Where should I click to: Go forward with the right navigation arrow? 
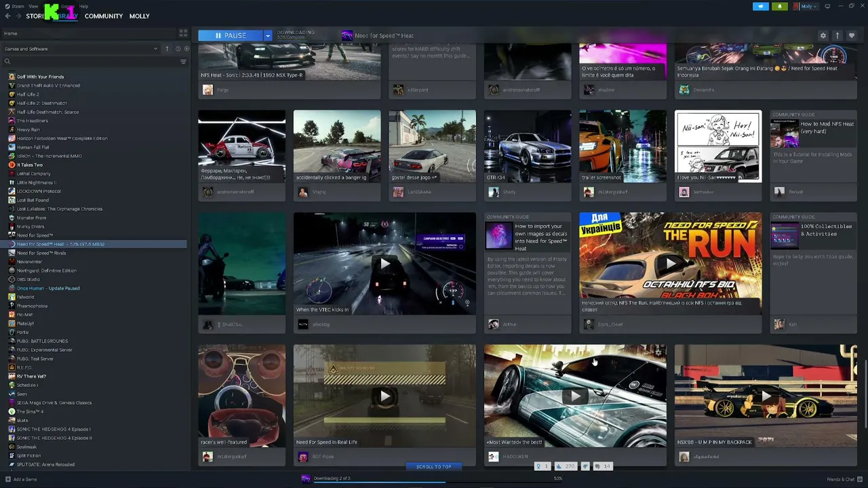point(18,16)
